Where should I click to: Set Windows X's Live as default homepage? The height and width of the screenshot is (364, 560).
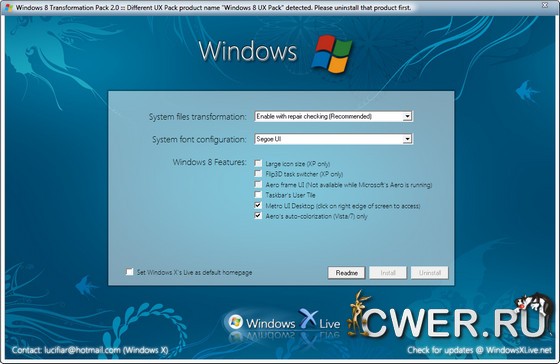[x=130, y=272]
